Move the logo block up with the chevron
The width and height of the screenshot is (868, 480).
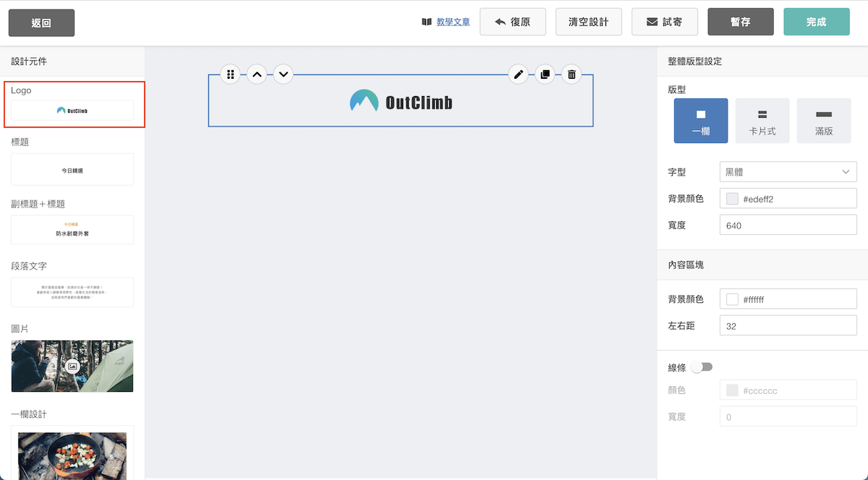(257, 74)
